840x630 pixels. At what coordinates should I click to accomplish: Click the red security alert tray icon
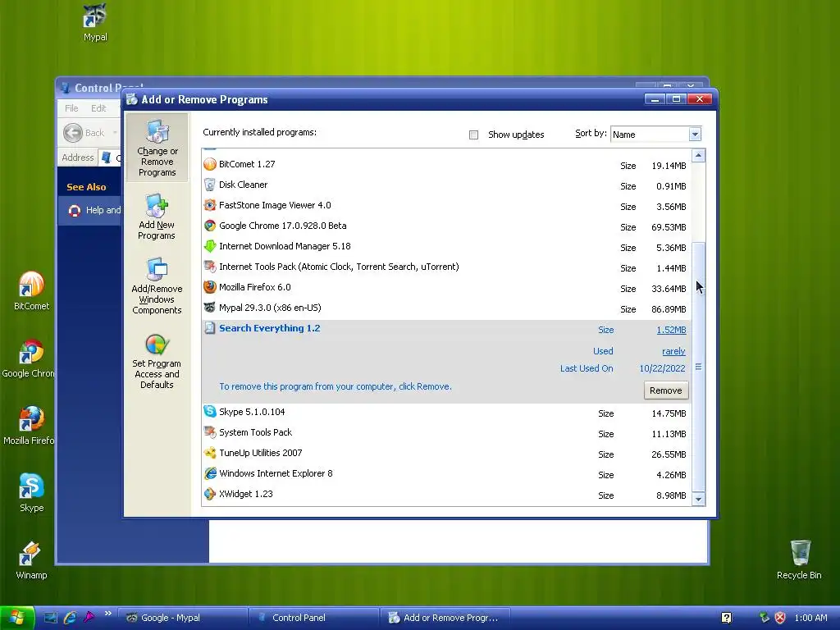(x=780, y=618)
